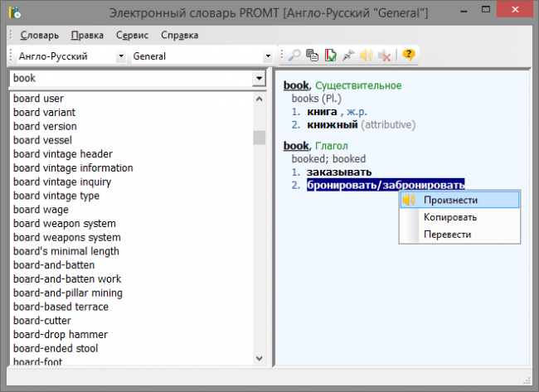Open the Сервис menu
Image resolution: width=539 pixels, height=392 pixels.
click(x=133, y=36)
